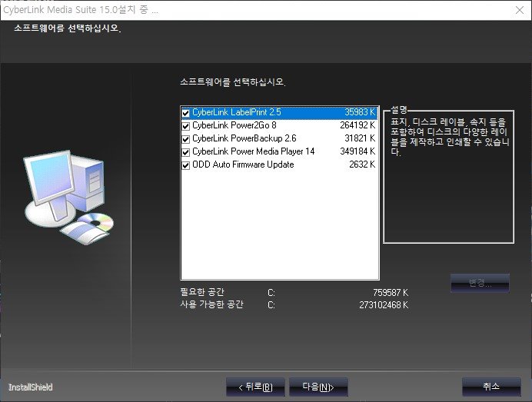
Task: Click the 264192 K size value
Action: pos(357,125)
